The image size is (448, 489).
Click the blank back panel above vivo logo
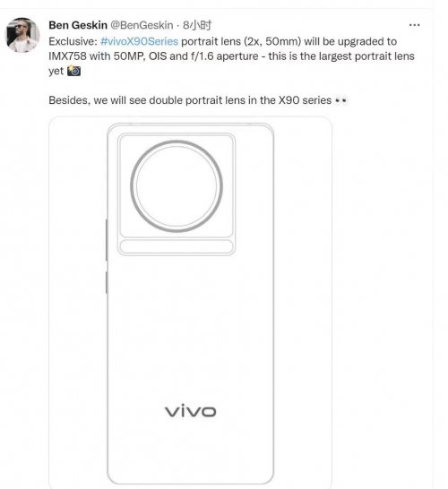pyautogui.click(x=190, y=328)
